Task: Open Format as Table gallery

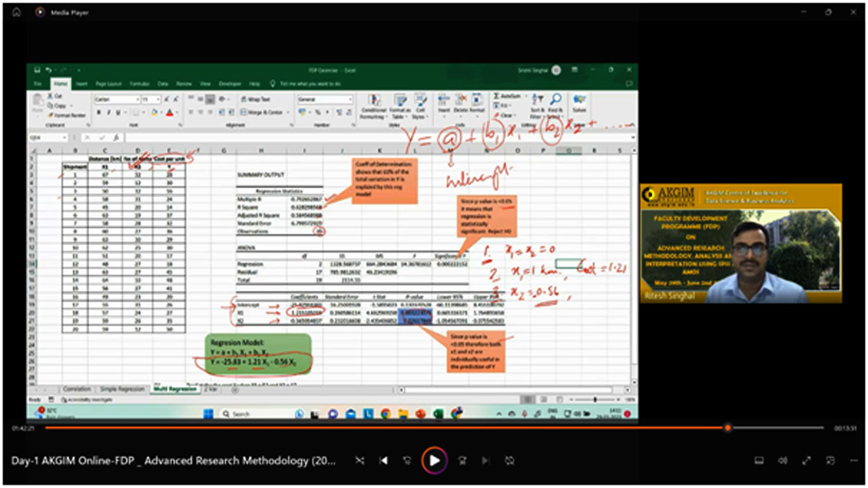Action: coord(400,106)
